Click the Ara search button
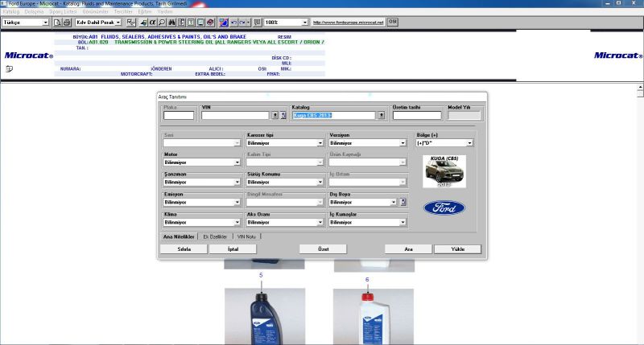644x345 pixels. pyautogui.click(x=408, y=249)
